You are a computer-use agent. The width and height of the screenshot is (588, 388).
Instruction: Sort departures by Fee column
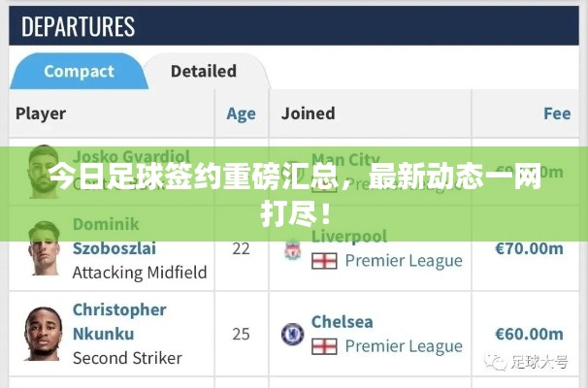pyautogui.click(x=556, y=113)
